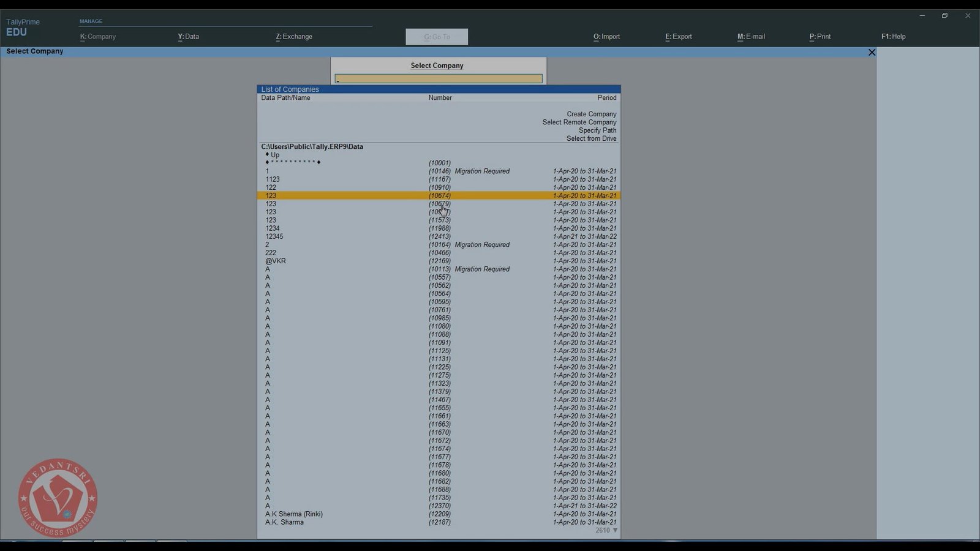Click Specify Path option
980x551 pixels.
[597, 130]
